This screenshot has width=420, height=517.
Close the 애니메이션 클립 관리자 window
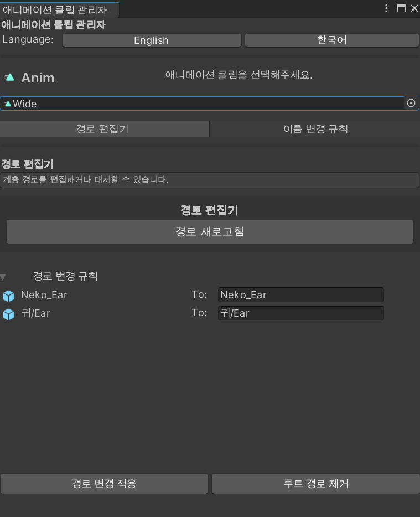pyautogui.click(x=414, y=8)
